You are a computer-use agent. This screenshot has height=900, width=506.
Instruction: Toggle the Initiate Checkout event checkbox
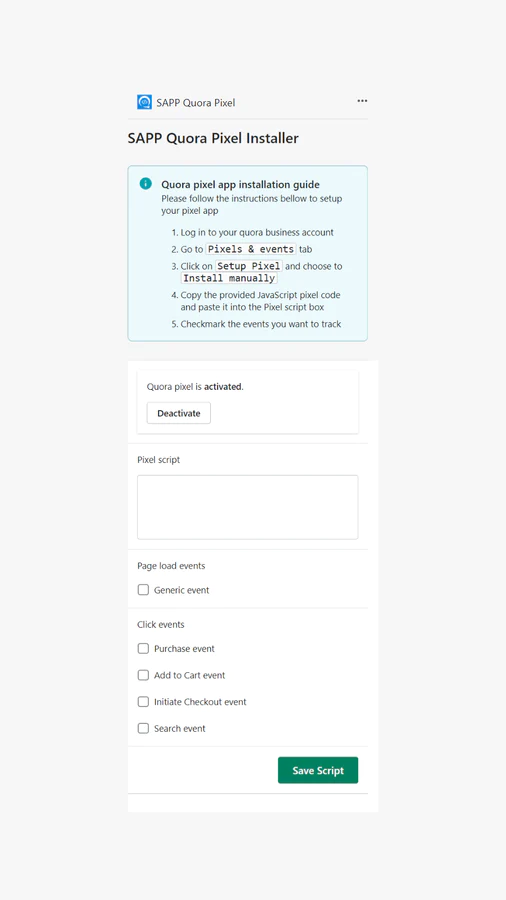pos(143,702)
